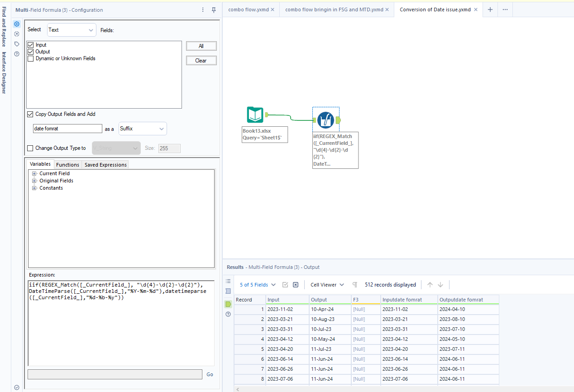Enable Dynamic or Unknown Fields
574x392 pixels.
tap(31, 58)
